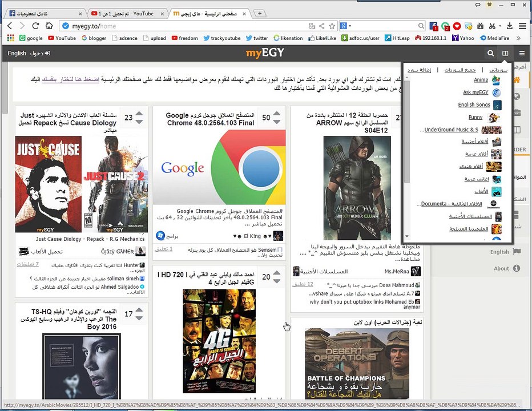Open the Ask myEGY board icon

click(x=496, y=92)
